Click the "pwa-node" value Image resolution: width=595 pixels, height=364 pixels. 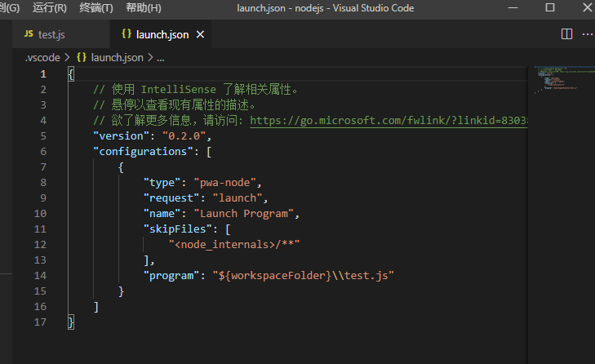coord(224,183)
